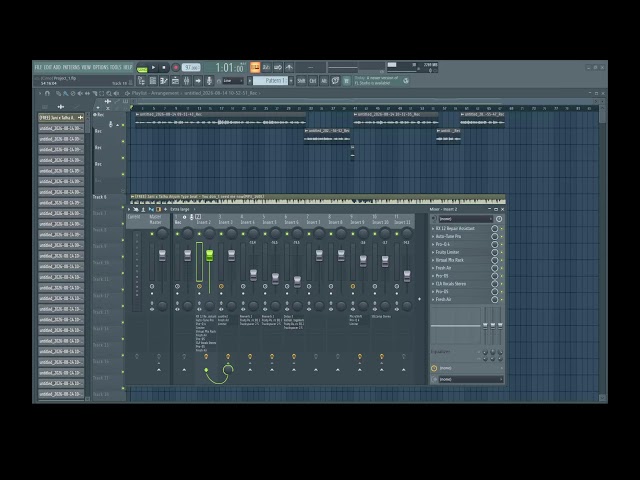640x480 pixels.
Task: Open the Playlist options arrow menu
Action: point(40,93)
